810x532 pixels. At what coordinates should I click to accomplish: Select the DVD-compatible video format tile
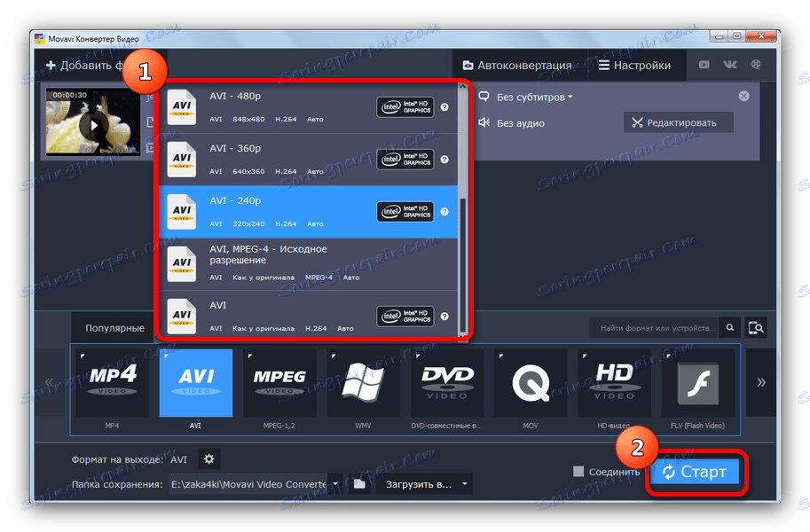pos(447,383)
